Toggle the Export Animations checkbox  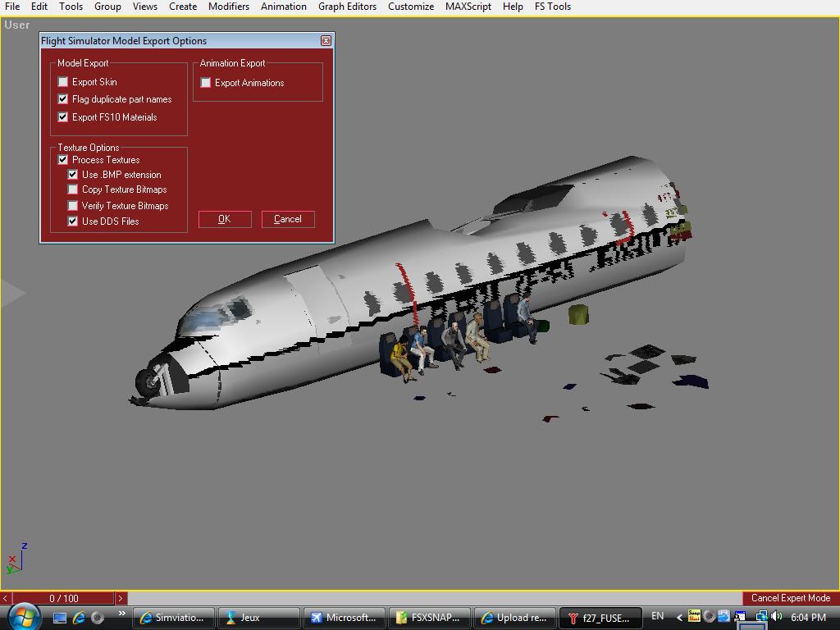(x=206, y=83)
